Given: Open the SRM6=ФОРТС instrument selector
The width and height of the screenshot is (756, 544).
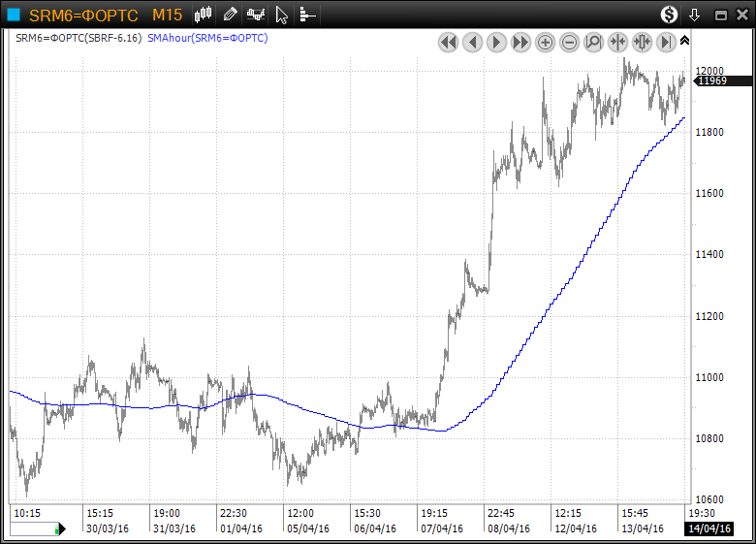Looking at the screenshot, I should [83, 15].
